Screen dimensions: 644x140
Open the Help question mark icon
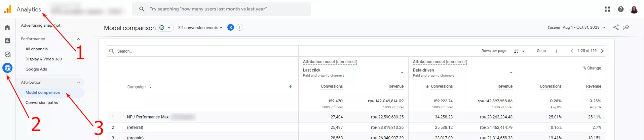[x=621, y=9]
